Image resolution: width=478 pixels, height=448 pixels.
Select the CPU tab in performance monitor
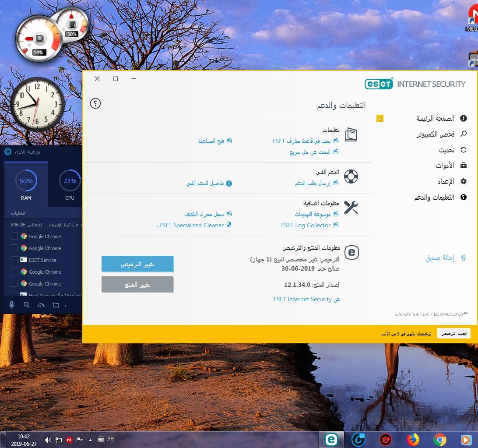(70, 184)
